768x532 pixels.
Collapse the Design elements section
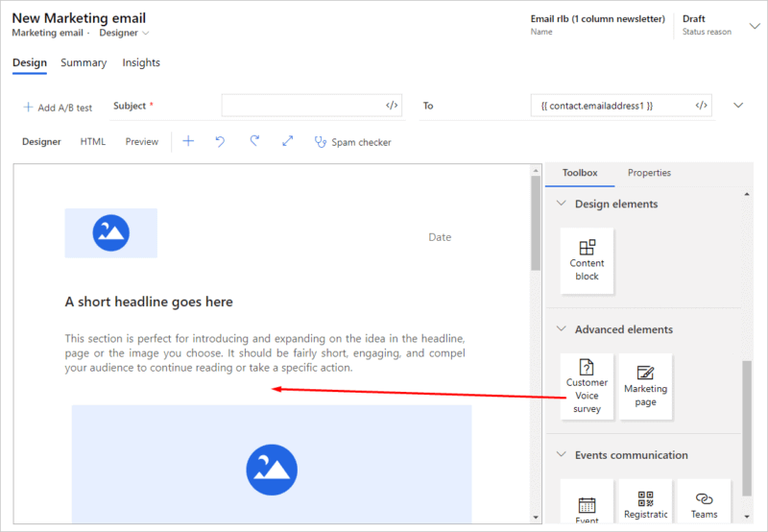(562, 204)
